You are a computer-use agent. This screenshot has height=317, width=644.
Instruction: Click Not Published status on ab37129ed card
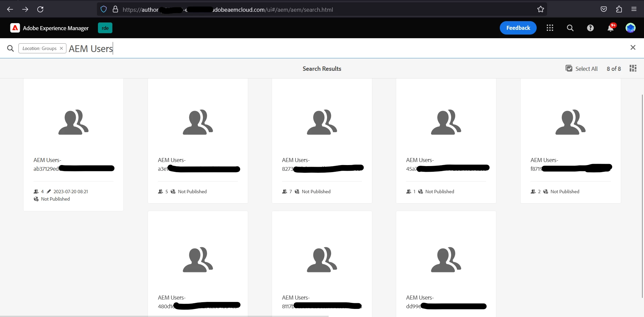pos(55,199)
